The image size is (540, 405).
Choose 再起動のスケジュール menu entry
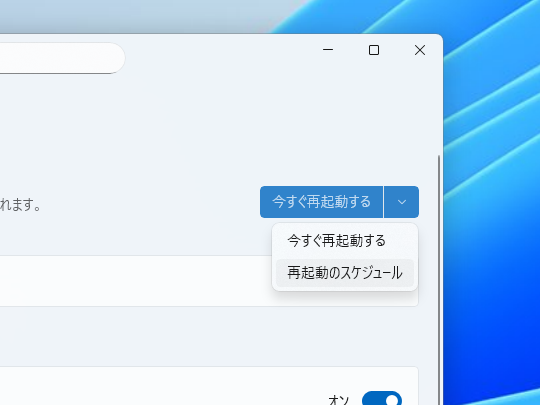click(345, 273)
